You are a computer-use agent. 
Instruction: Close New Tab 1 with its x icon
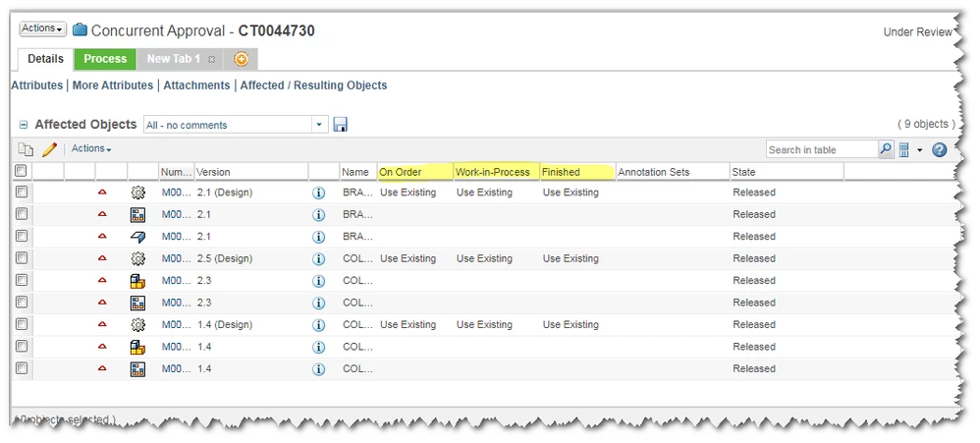[x=211, y=59]
